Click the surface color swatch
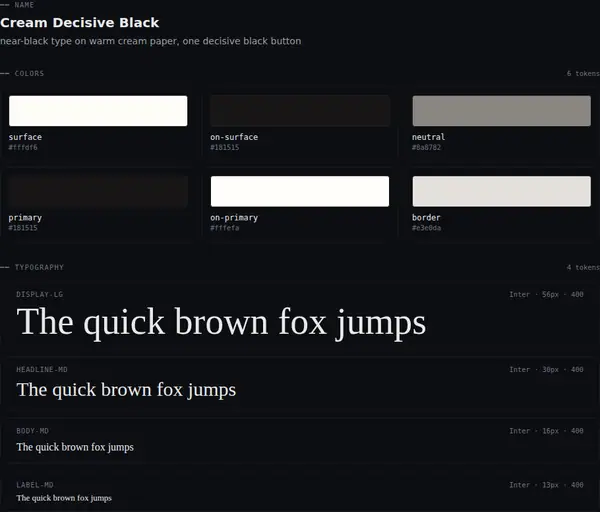600x512 pixels. point(98,111)
